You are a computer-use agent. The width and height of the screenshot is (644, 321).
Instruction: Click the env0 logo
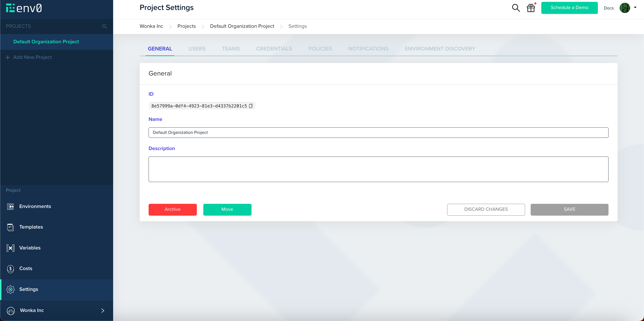click(24, 8)
